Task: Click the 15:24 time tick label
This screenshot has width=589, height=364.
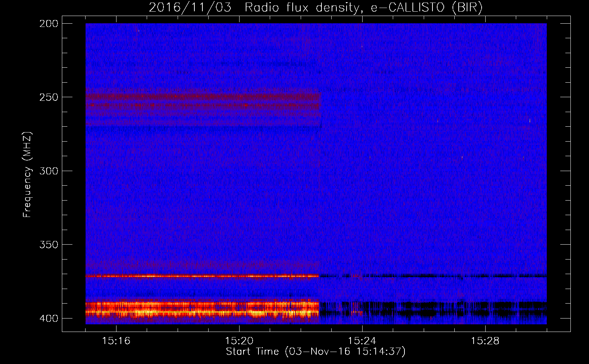Action: [362, 341]
